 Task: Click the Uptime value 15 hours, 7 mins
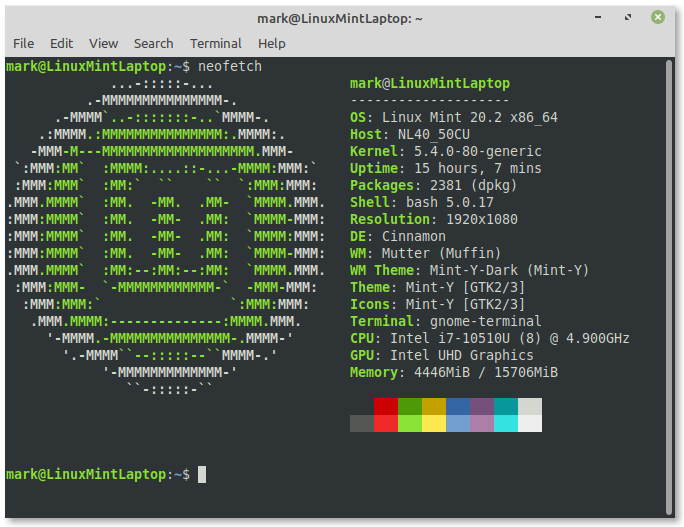pyautogui.click(x=478, y=168)
